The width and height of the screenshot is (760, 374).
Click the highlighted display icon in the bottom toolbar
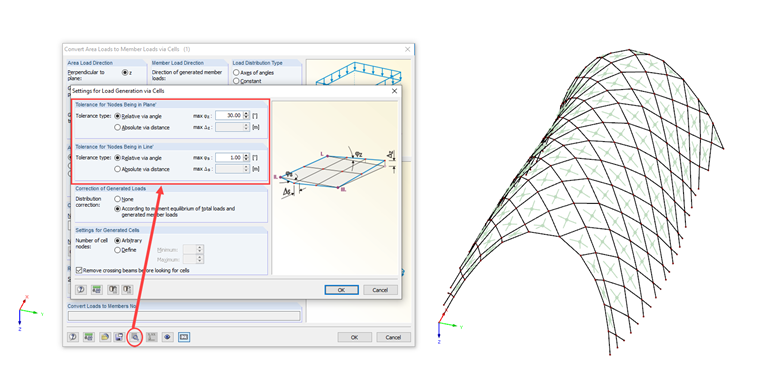(184, 337)
